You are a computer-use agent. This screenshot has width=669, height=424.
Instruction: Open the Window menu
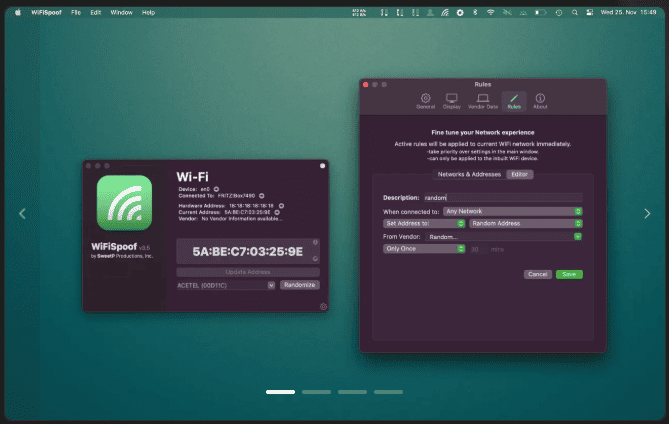[122, 12]
